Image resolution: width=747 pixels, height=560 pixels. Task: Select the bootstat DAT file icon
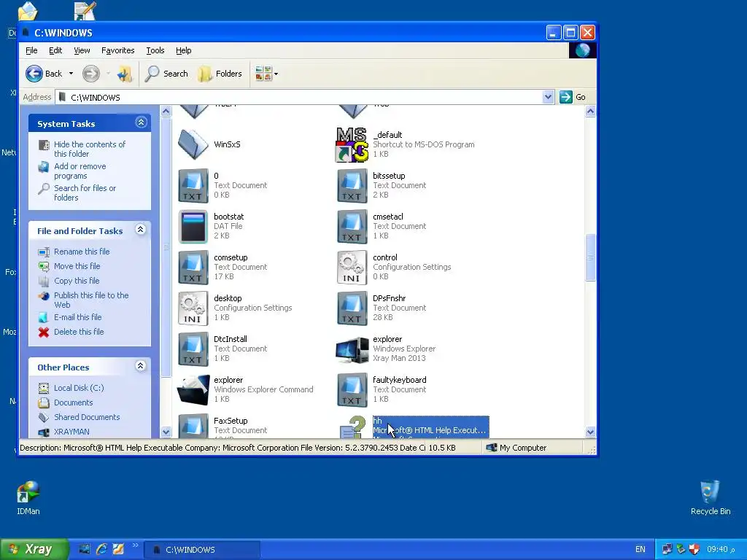(193, 227)
